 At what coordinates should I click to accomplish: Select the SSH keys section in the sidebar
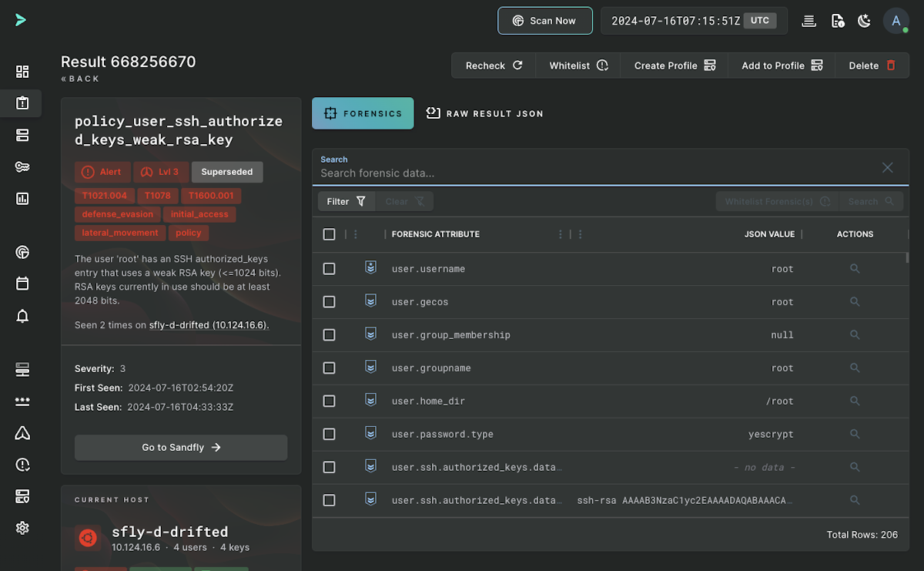tap(22, 166)
